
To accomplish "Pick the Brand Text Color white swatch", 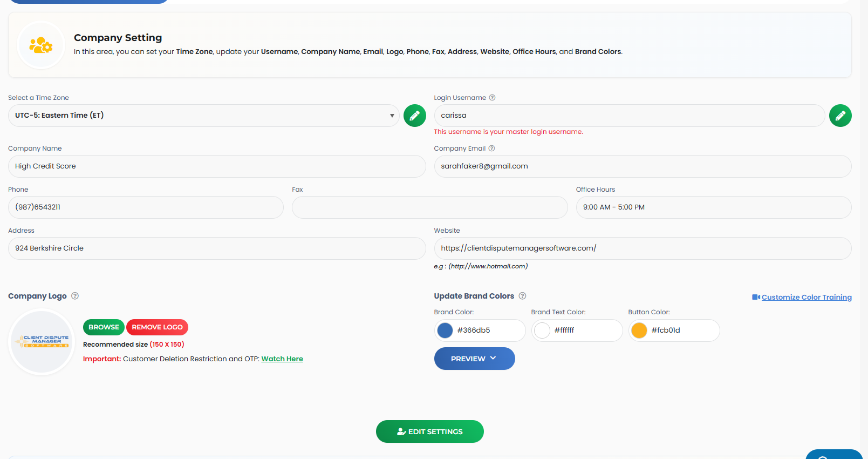I will pos(542,330).
